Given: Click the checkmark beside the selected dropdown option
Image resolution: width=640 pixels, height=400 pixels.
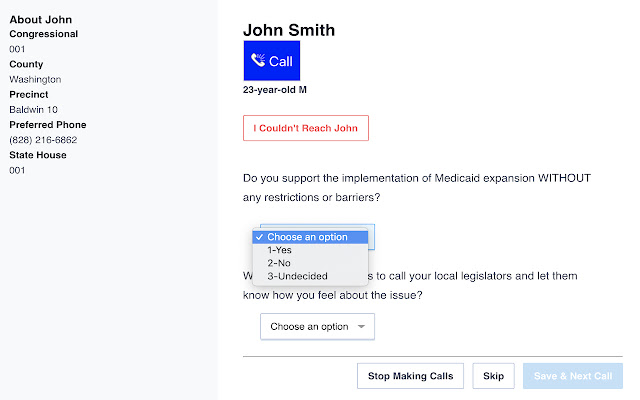Looking at the screenshot, I should 260,237.
